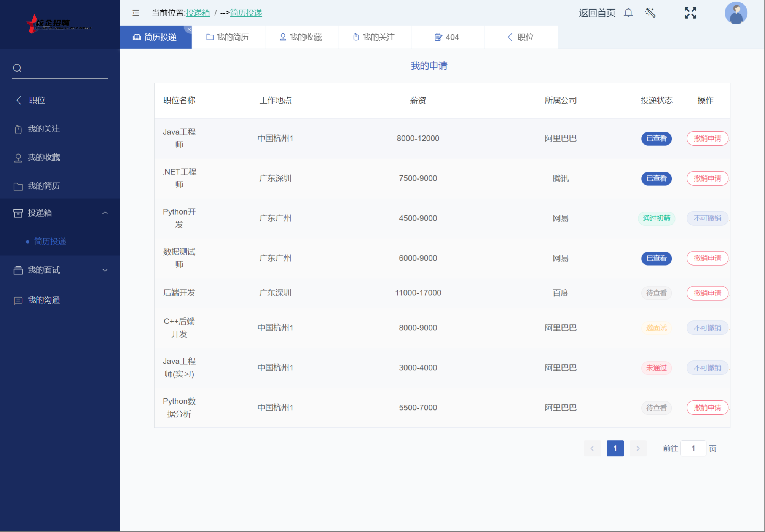This screenshot has width=765, height=532.
Task: Open 我的关注 in sidebar
Action: pos(44,129)
